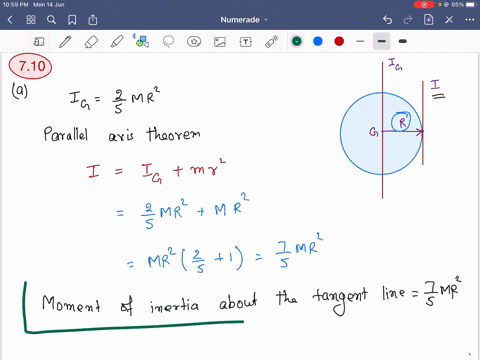
Task: Select the Image insert tool
Action: 220,42
